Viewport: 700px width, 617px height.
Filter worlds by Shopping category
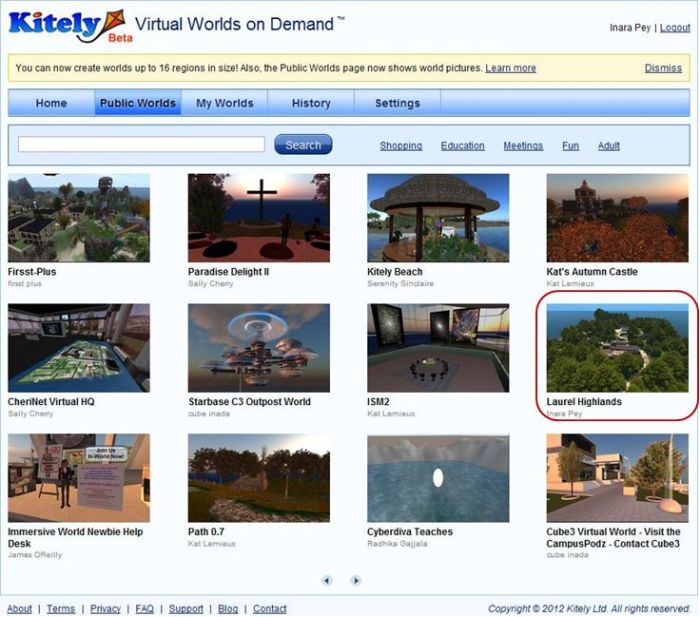400,146
